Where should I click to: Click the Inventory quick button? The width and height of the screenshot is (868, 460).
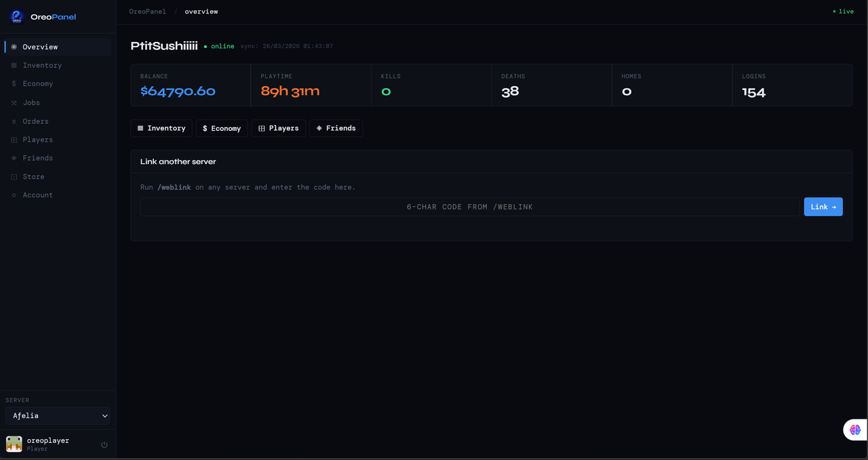pyautogui.click(x=161, y=128)
